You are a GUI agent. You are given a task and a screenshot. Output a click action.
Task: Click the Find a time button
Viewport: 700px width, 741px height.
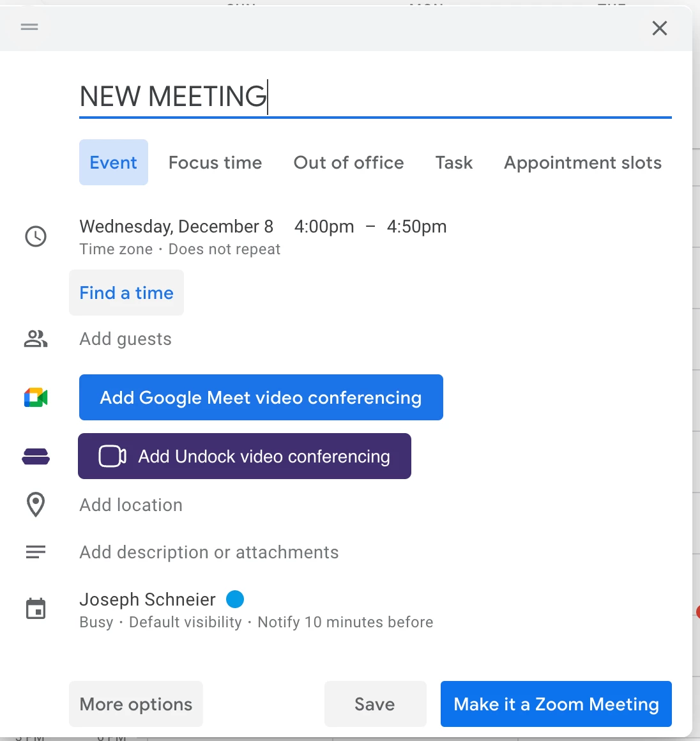pyautogui.click(x=126, y=293)
